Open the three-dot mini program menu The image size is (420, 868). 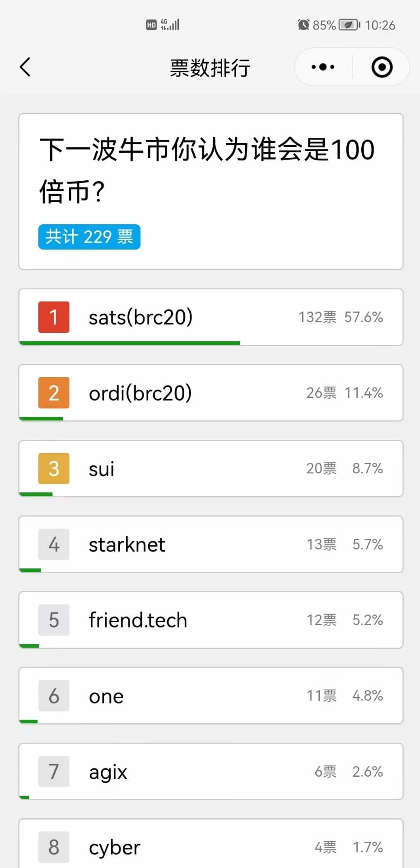(x=322, y=66)
